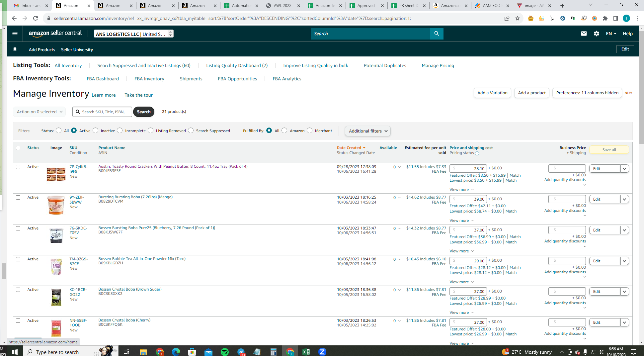644x356 pixels.
Task: Expand View more for Bossen Crystal Boba Brown Sugar
Action: [x=461, y=312]
